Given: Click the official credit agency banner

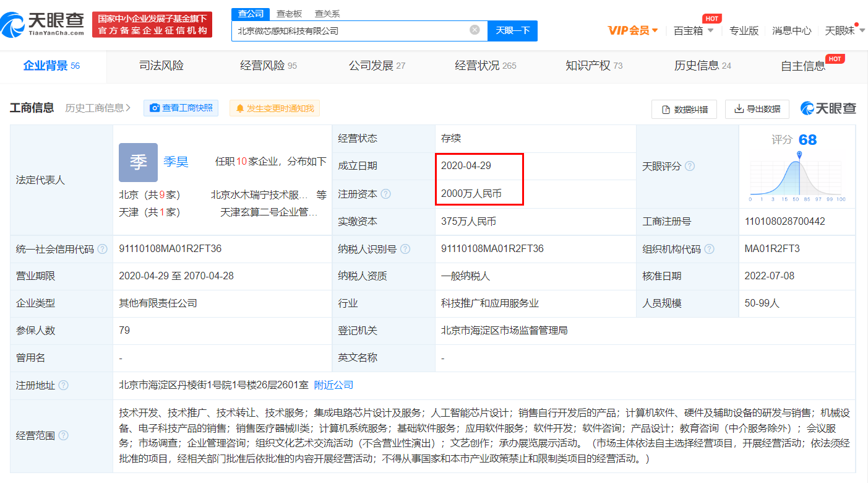Looking at the screenshot, I should [x=152, y=24].
